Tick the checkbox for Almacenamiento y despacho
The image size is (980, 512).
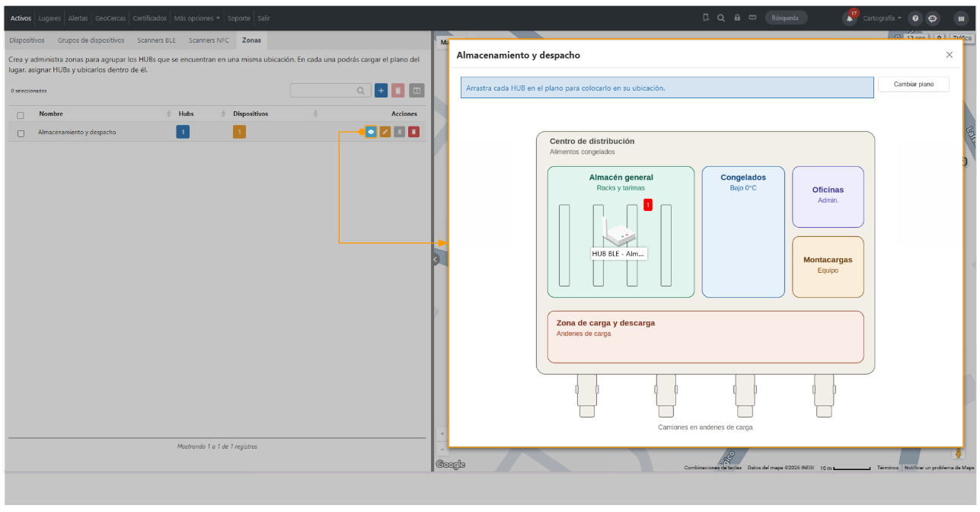[x=21, y=133]
